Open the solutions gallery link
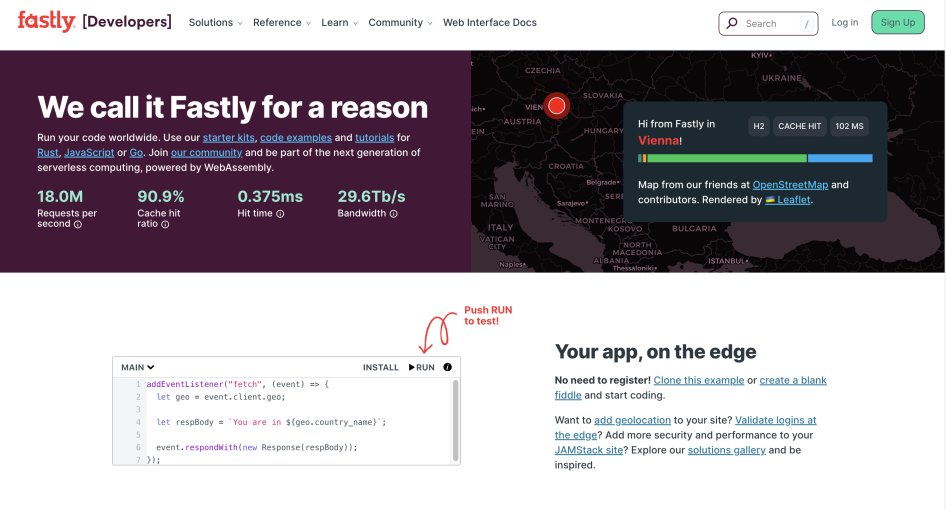 pos(726,450)
